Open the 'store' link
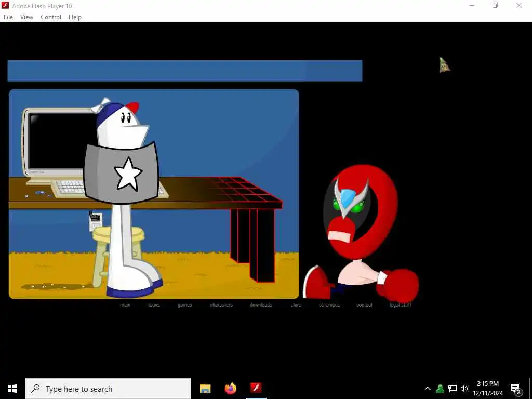This screenshot has height=399, width=532. tap(296, 304)
